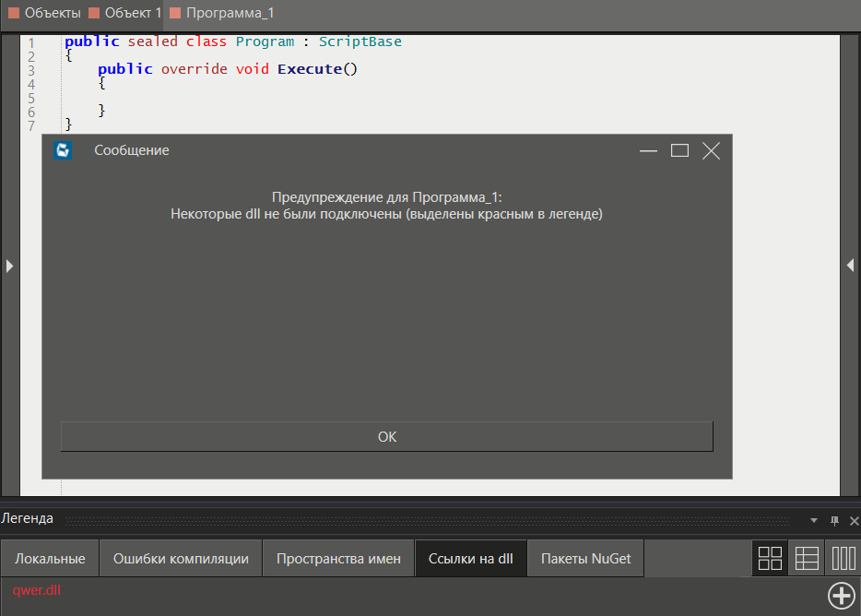Click the Ссылки на dll tab

470,558
